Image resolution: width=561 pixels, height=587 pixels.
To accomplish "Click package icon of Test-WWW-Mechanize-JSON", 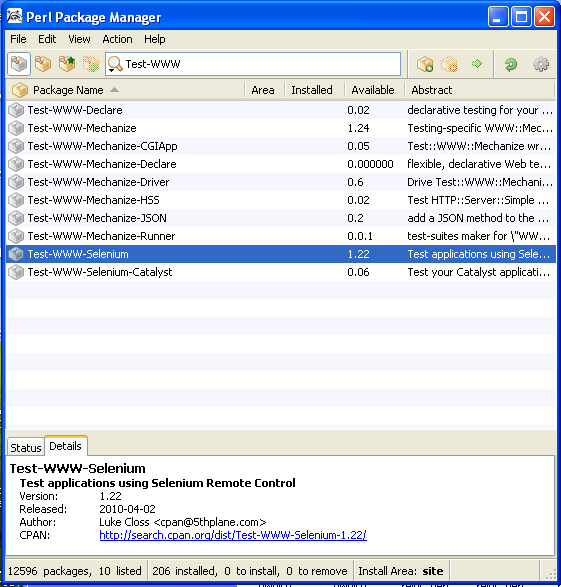I will [16, 218].
